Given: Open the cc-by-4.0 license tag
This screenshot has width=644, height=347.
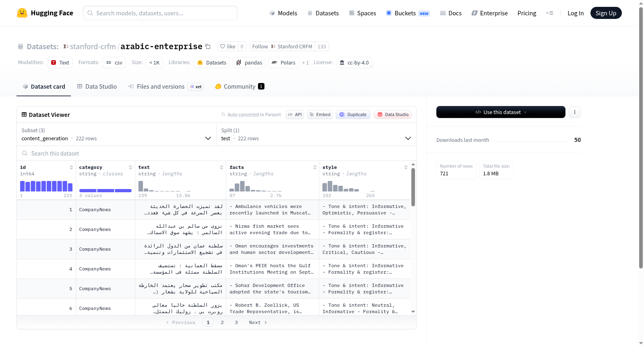Looking at the screenshot, I should coord(354,62).
